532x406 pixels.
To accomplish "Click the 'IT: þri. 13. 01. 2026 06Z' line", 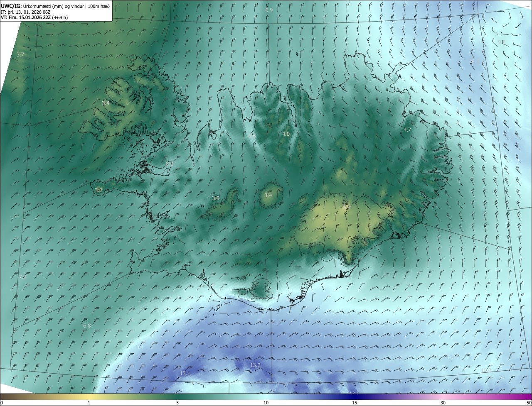I will point(26,12).
